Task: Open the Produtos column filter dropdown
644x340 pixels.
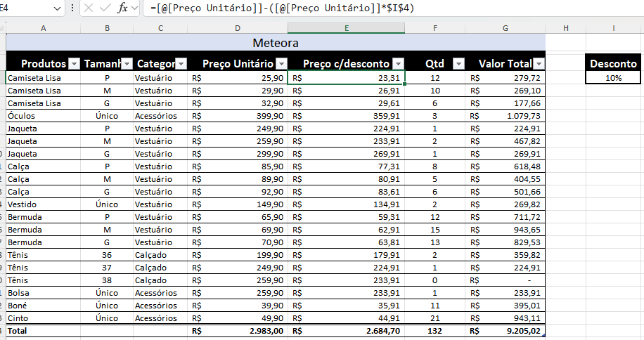Action: [74, 64]
